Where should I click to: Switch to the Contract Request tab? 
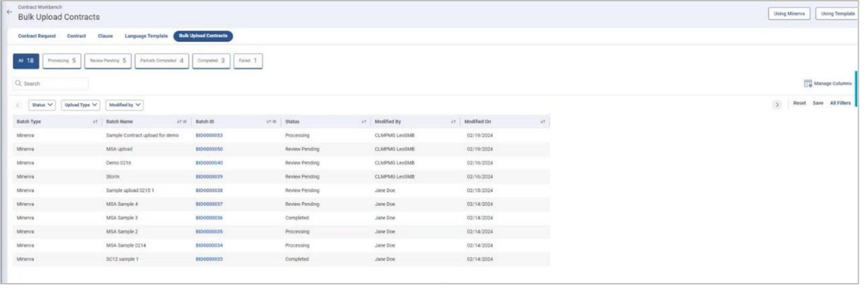point(36,36)
